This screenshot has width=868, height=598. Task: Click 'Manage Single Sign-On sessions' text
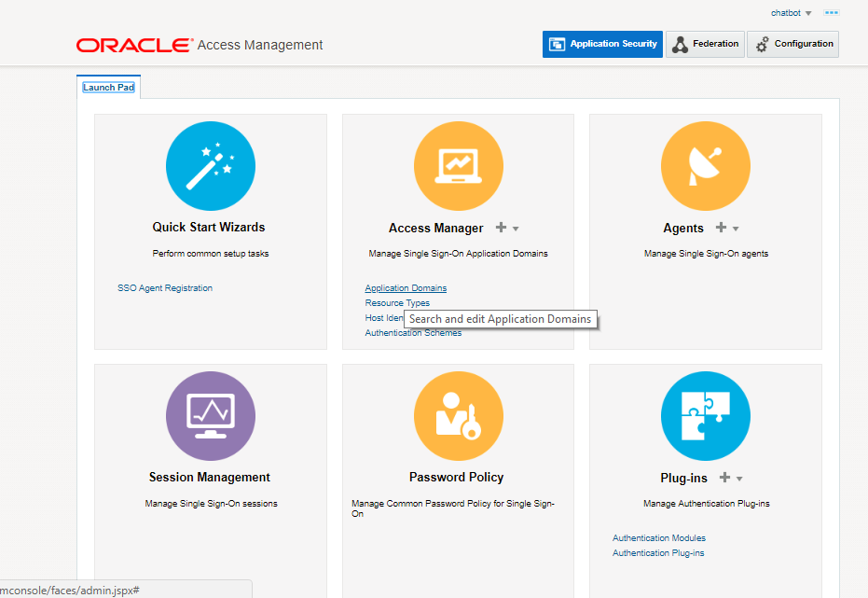211,504
